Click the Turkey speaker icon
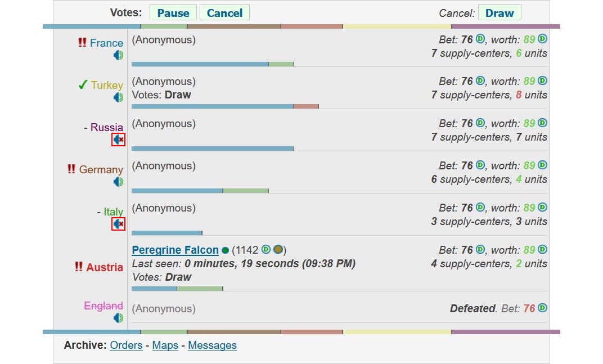The width and height of the screenshot is (603, 364). (119, 97)
